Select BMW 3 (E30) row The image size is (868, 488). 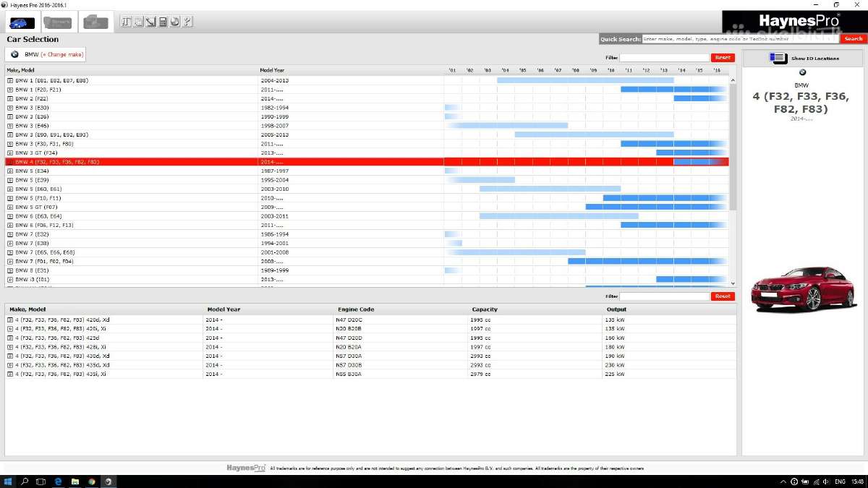[367, 108]
